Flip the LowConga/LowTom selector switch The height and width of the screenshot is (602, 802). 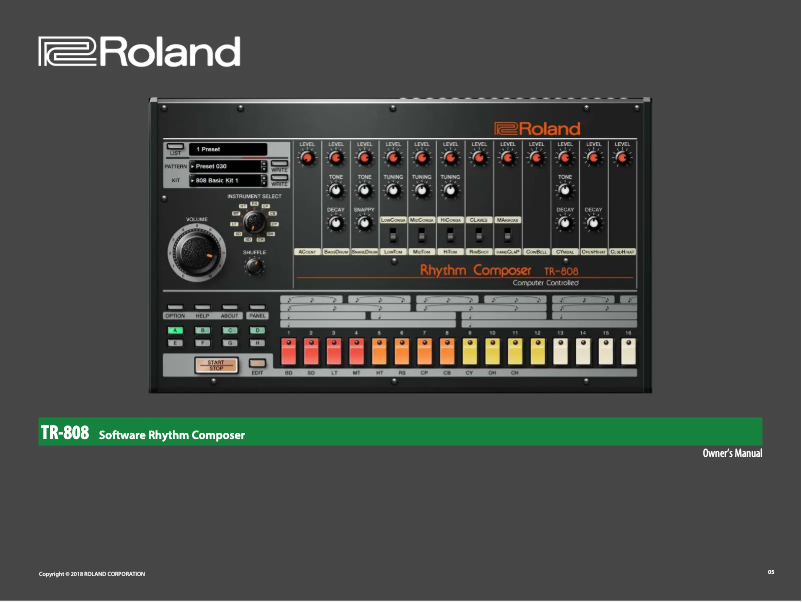392,235
